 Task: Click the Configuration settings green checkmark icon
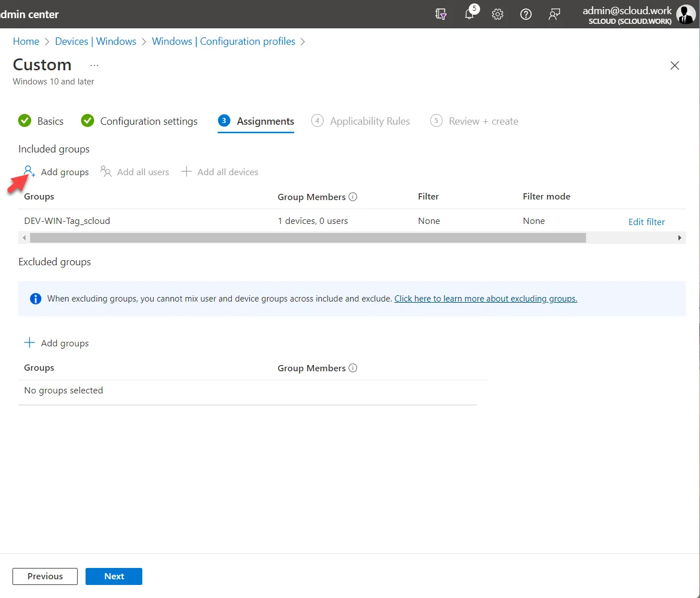pyautogui.click(x=87, y=121)
